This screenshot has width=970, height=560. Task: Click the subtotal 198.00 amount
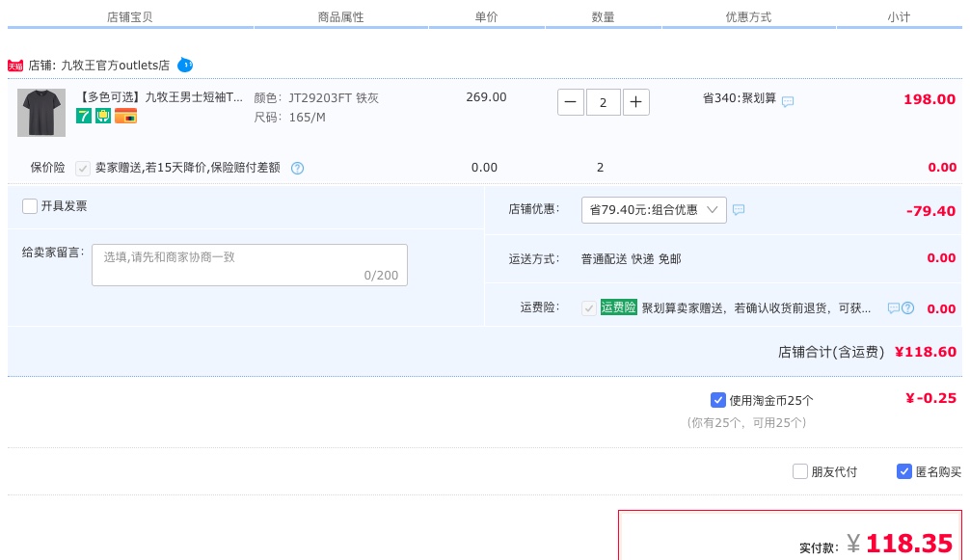pos(930,99)
